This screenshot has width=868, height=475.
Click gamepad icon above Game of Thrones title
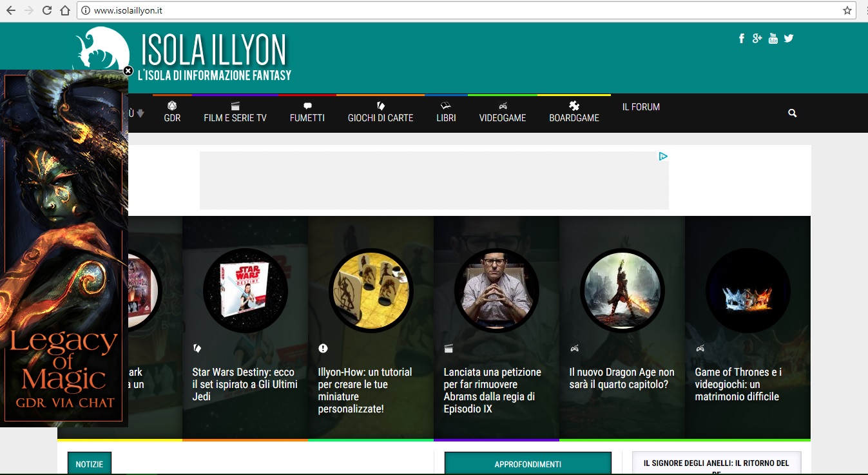pyautogui.click(x=700, y=349)
